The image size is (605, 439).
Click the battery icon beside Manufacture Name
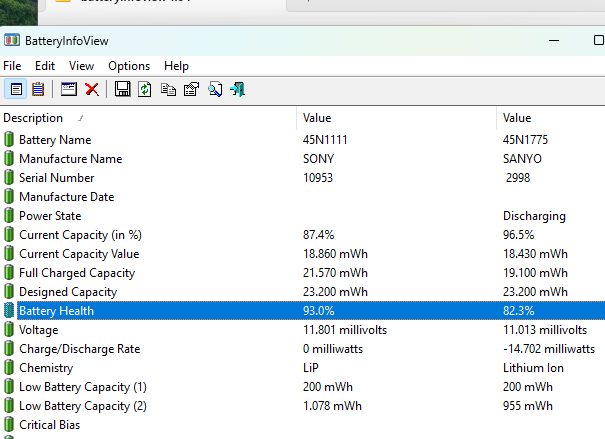pyautogui.click(x=9, y=159)
